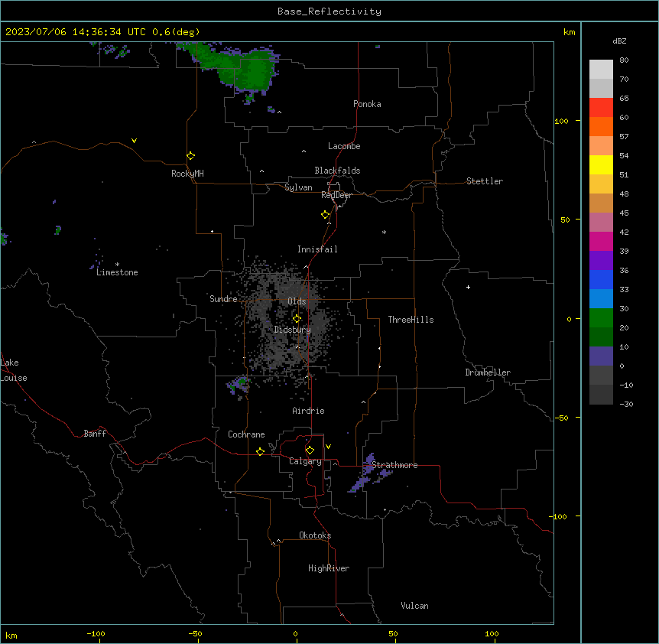Click the yellow diamond between Olds and Didsbury

point(297,319)
